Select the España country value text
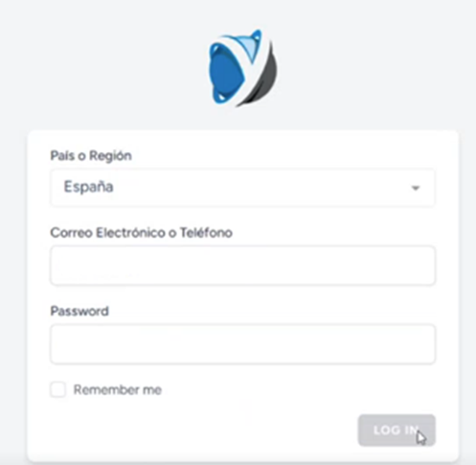 tap(88, 187)
